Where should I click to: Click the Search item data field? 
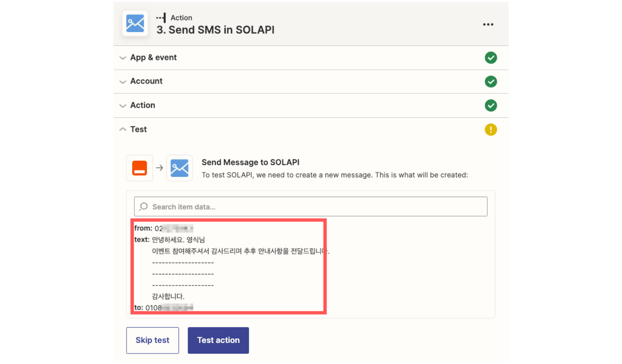311,207
